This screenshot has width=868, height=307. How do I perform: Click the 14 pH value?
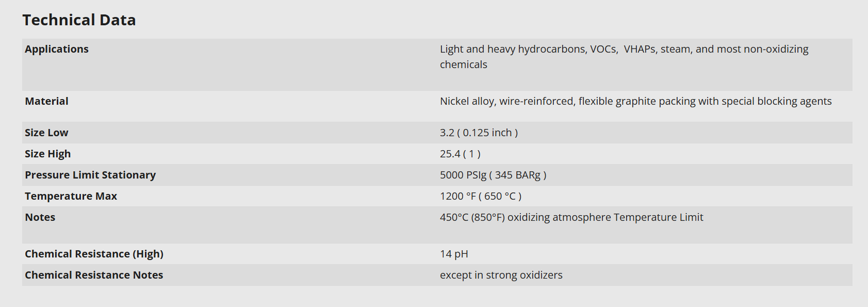click(454, 254)
